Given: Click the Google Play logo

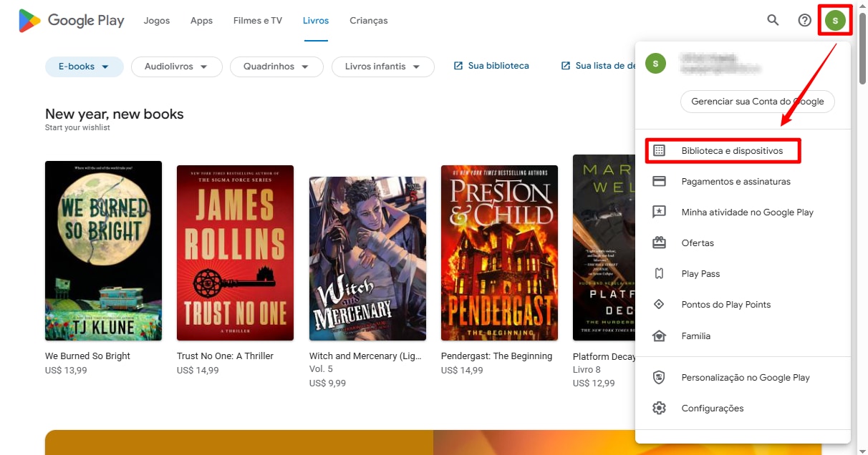Looking at the screenshot, I should [x=70, y=20].
